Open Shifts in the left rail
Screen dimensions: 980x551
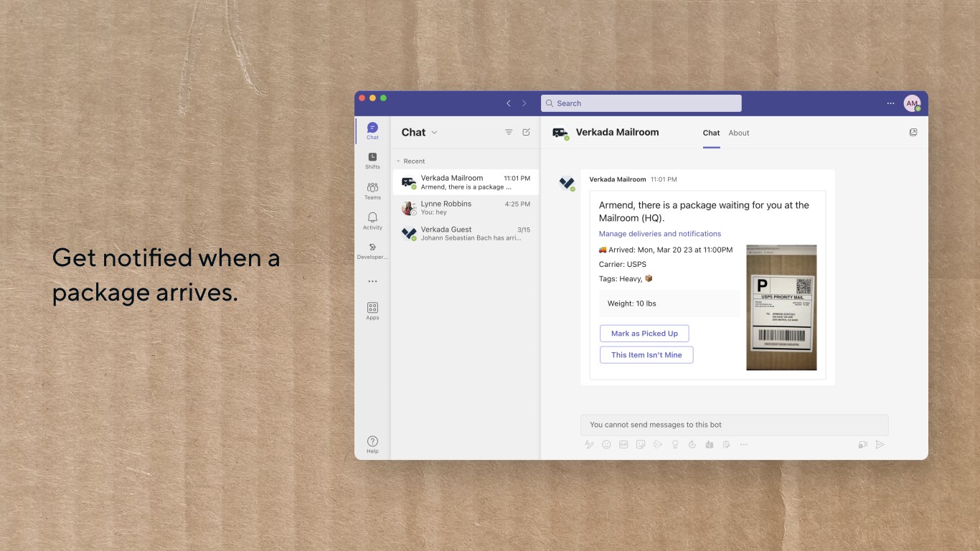tap(372, 161)
